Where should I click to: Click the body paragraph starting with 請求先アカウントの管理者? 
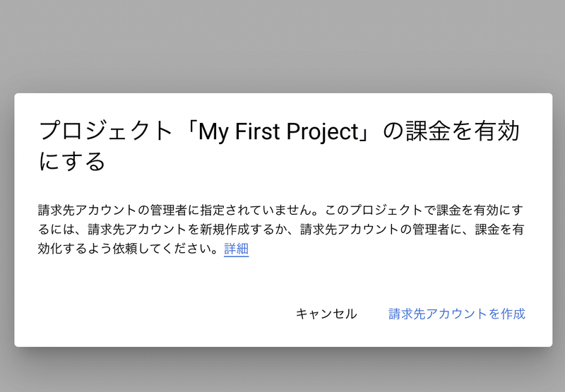coord(280,230)
